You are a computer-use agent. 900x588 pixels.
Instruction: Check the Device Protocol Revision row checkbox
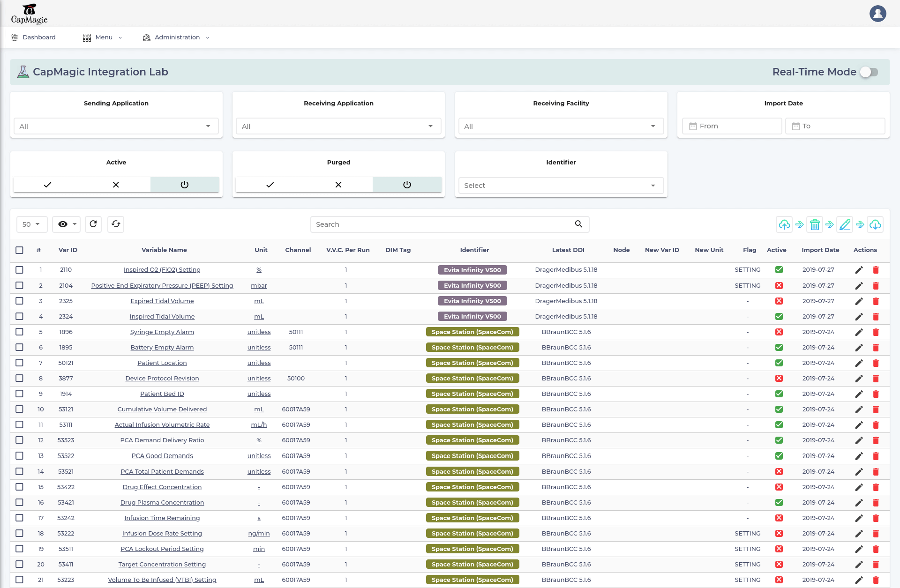click(x=19, y=378)
